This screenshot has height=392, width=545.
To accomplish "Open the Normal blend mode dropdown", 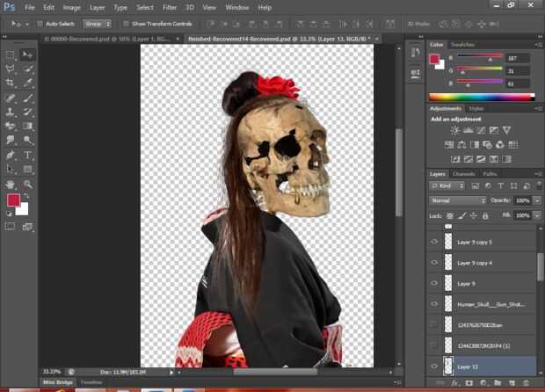I will pos(458,200).
